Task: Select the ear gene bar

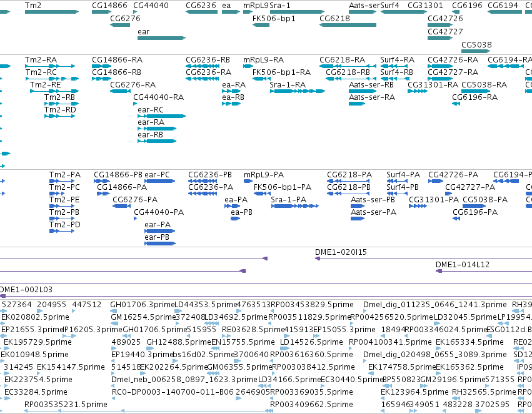Action: (x=161, y=38)
